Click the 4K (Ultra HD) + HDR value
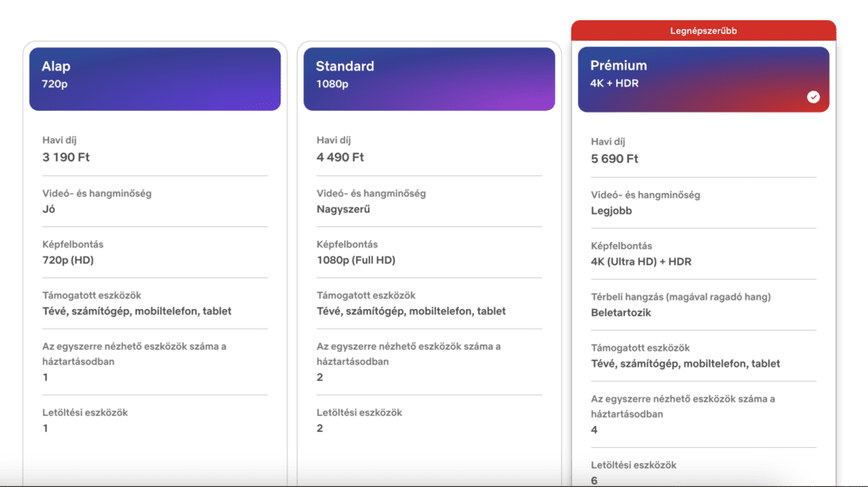Viewport: 868px width, 487px height. pyautogui.click(x=641, y=262)
